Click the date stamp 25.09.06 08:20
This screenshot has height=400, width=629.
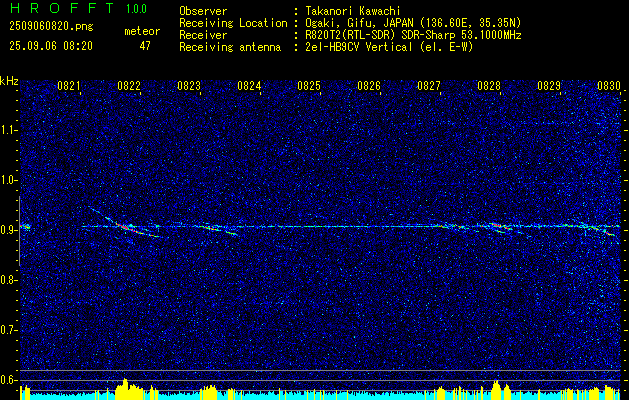(51, 46)
